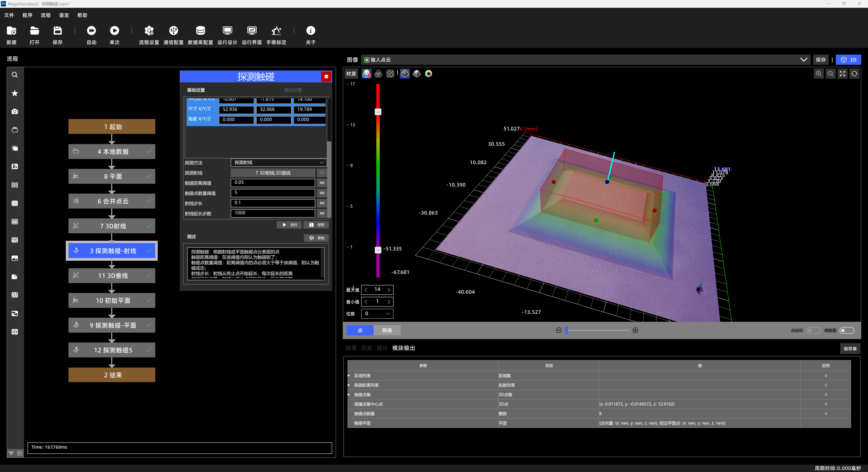This screenshot has width=868, height=472.
Task: Expand the 区域列表 row
Action: point(349,376)
